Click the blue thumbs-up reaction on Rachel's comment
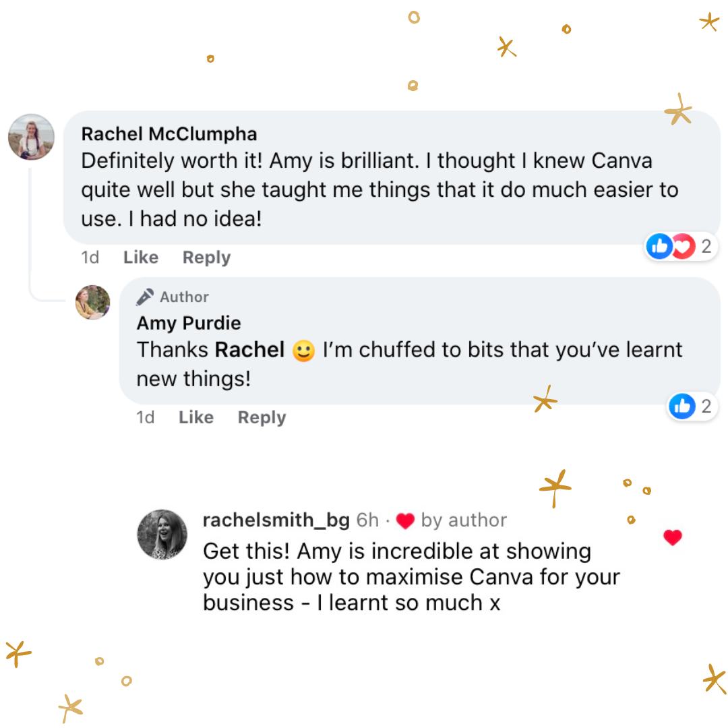The width and height of the screenshot is (728, 728). click(659, 247)
